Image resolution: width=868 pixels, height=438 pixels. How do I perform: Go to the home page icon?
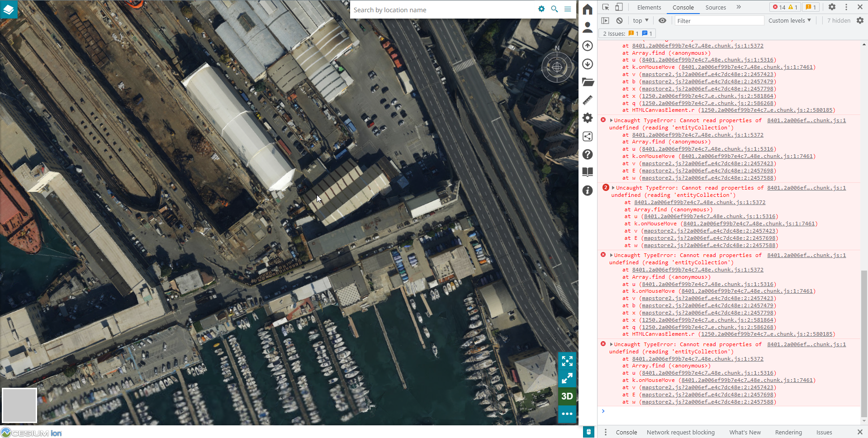(x=588, y=9)
